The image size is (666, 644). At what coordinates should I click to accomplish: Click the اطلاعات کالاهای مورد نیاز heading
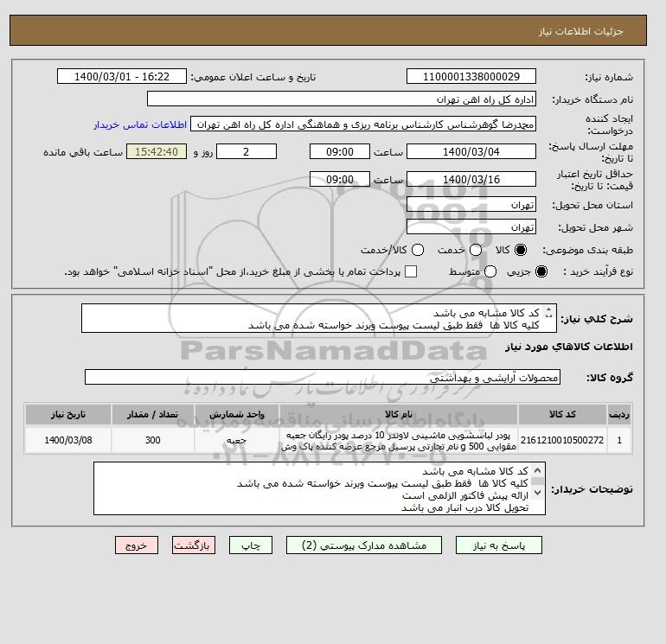pyautogui.click(x=569, y=347)
